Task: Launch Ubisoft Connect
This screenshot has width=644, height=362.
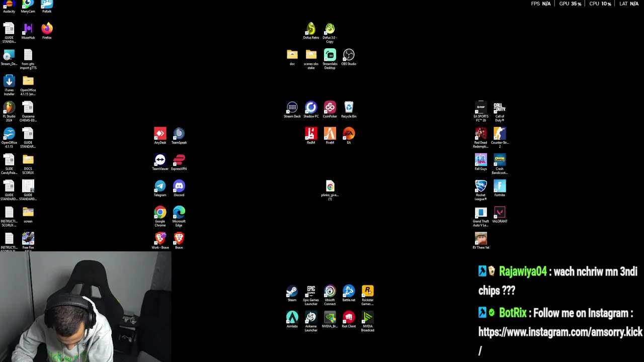Action: click(x=330, y=296)
